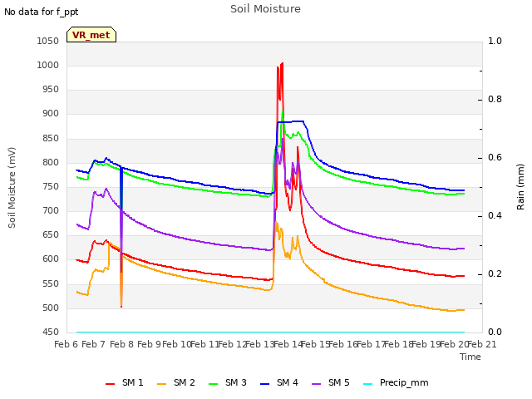Click the 1000 y-axis tick label
The height and width of the screenshot is (399, 532).
[48, 66]
